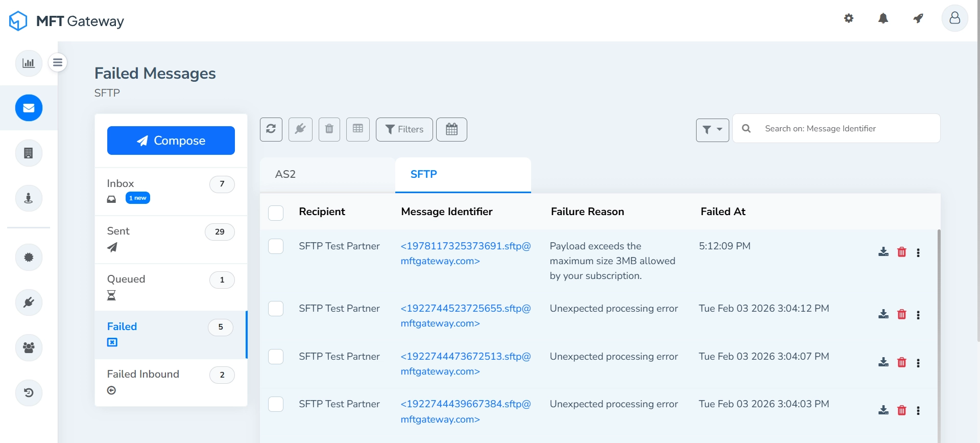Delete the 5:12:09 PM failed message
The width and height of the screenshot is (980, 443).
pyautogui.click(x=902, y=252)
